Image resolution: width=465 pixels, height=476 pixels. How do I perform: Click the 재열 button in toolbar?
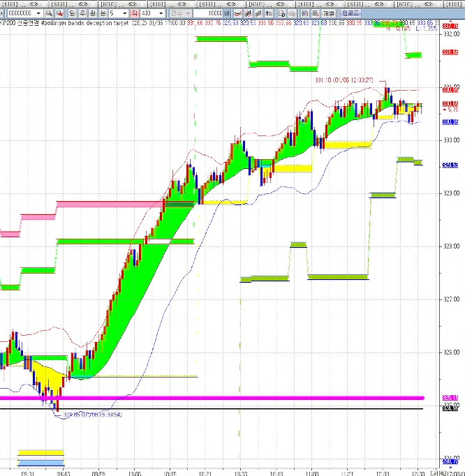pos(328,13)
